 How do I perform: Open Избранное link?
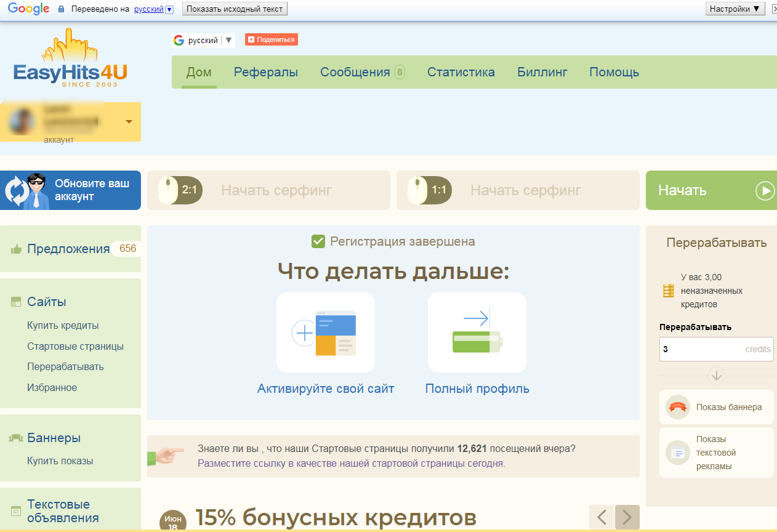[x=52, y=387]
